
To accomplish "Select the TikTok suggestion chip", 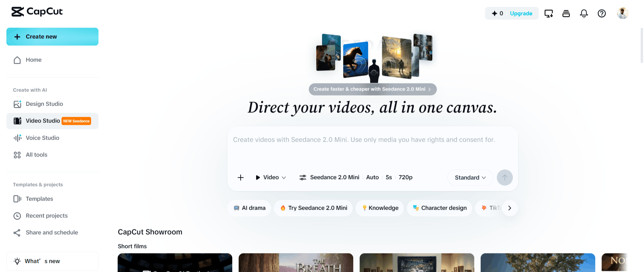I will coord(489,208).
